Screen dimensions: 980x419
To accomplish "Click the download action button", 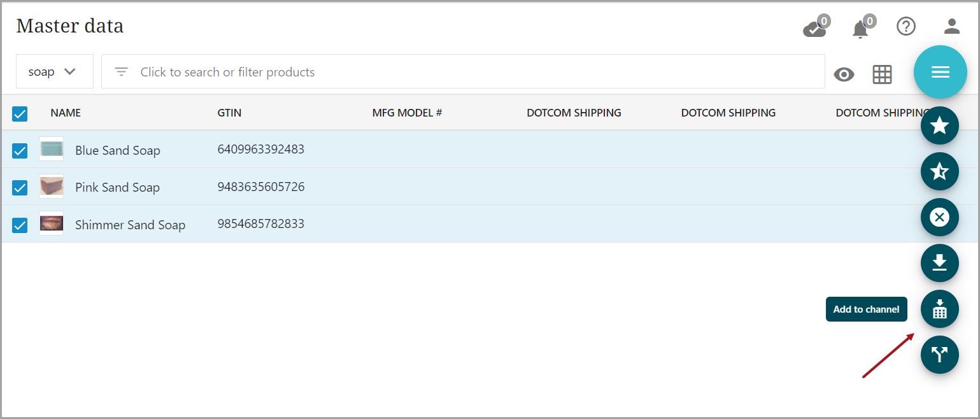I will [939, 263].
